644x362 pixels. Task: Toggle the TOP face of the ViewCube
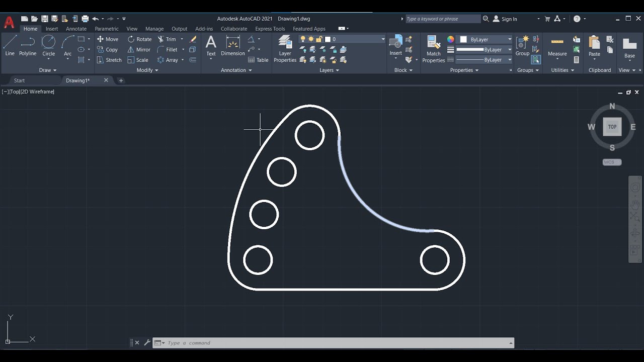pos(612,127)
